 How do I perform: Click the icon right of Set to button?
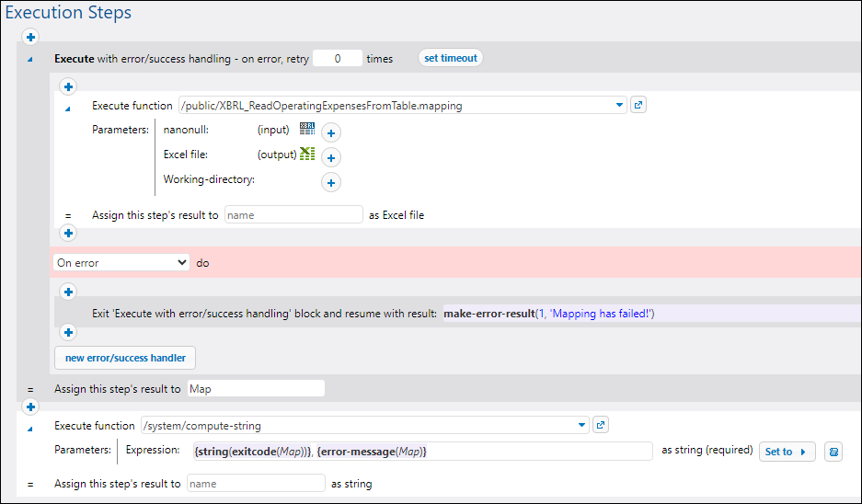pos(833,452)
